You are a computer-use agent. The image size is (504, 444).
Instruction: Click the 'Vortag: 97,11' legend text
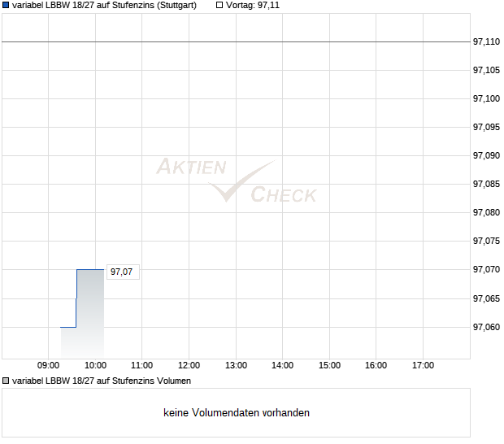[x=253, y=6]
